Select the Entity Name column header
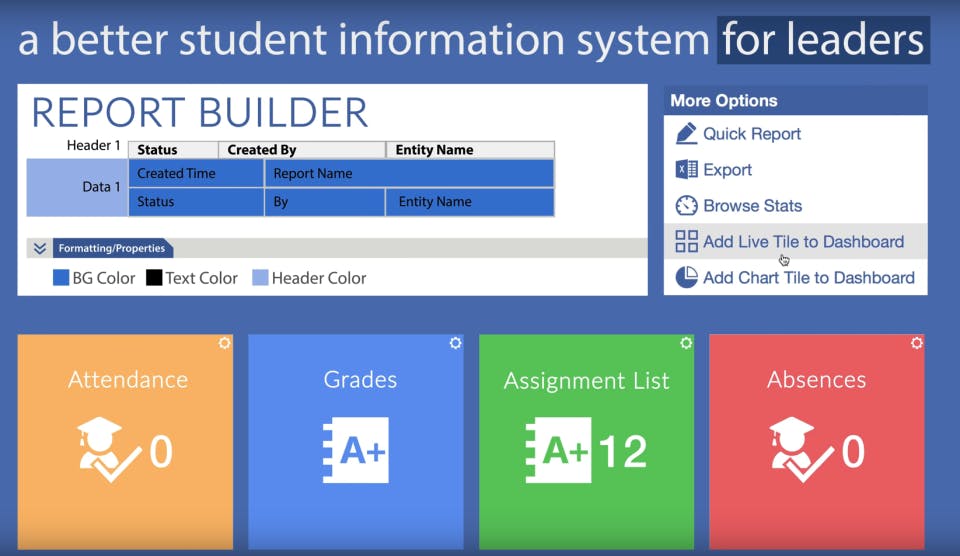This screenshot has height=556, width=960. (x=470, y=149)
